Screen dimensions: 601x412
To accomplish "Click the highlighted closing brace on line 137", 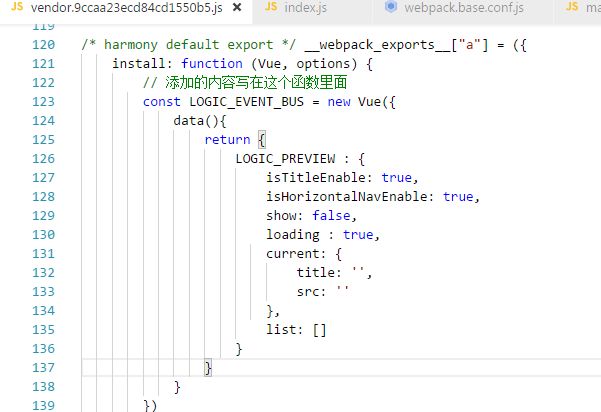I will [208, 368].
